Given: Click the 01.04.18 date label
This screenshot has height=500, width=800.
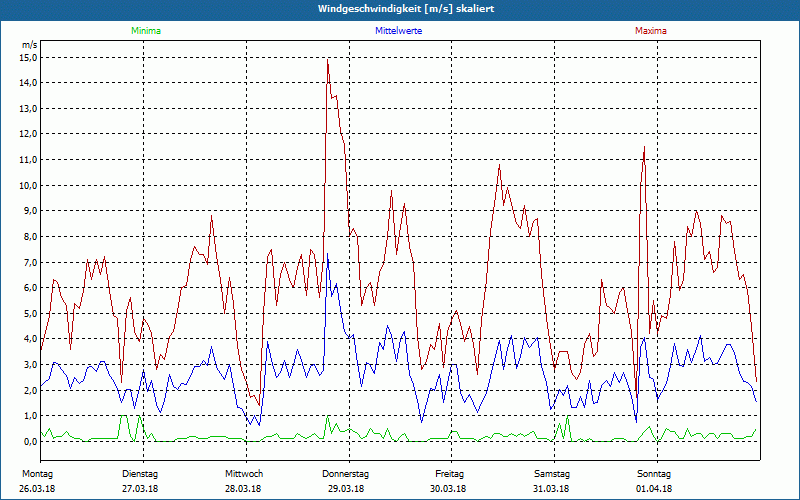Looking at the screenshot, I should pyautogui.click(x=654, y=489).
